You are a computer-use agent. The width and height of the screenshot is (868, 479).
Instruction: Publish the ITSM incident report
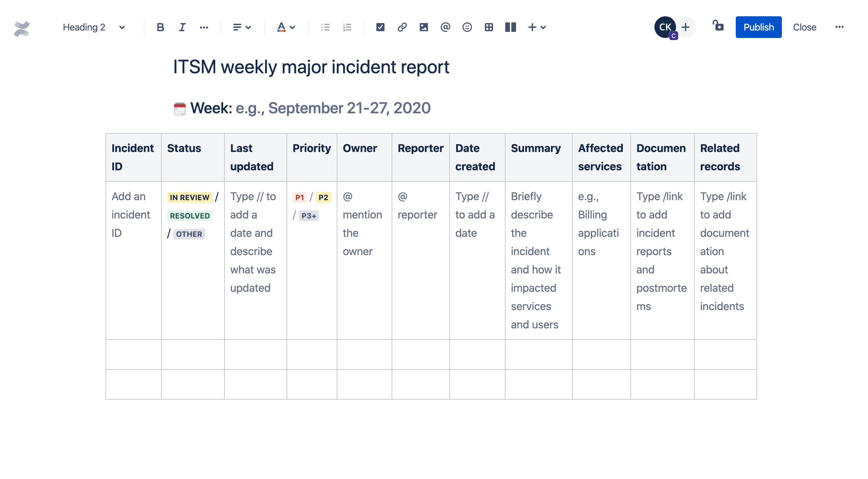[x=758, y=26]
